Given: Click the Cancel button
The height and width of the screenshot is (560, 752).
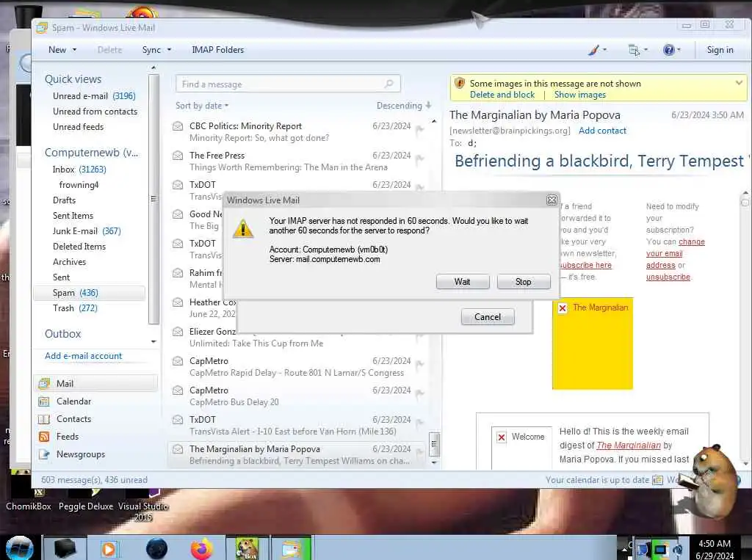Looking at the screenshot, I should (488, 317).
